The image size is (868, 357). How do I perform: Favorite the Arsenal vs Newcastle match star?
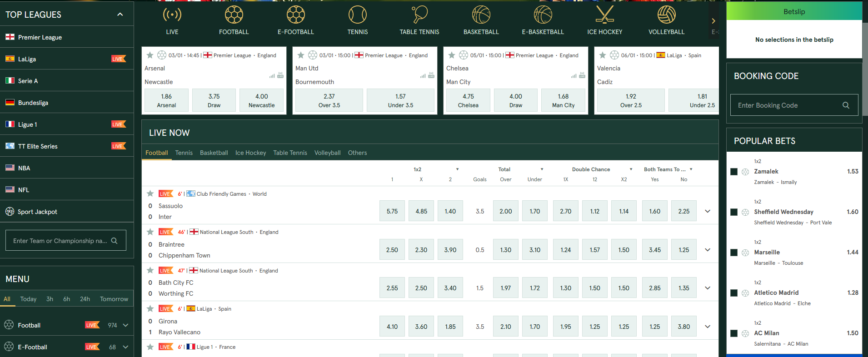(150, 55)
